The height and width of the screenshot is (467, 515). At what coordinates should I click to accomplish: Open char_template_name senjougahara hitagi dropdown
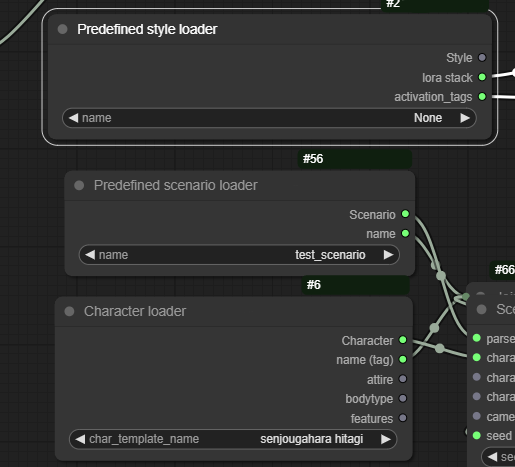coord(233,439)
